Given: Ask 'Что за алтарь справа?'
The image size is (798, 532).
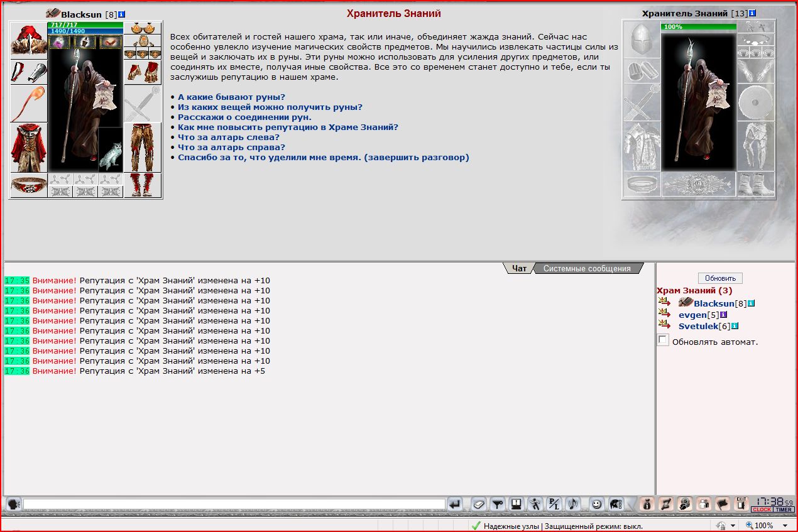Looking at the screenshot, I should (x=231, y=147).
